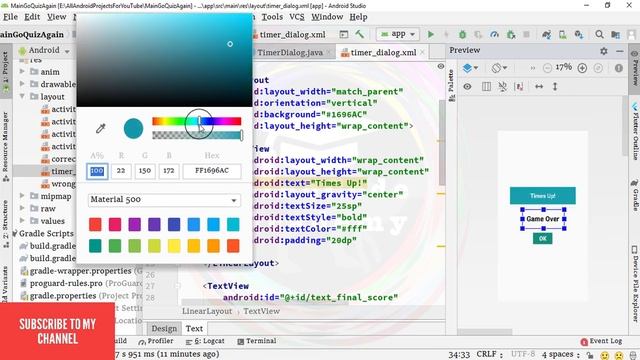
Task: Click the sad smiley feedback icon
Action: point(619,355)
